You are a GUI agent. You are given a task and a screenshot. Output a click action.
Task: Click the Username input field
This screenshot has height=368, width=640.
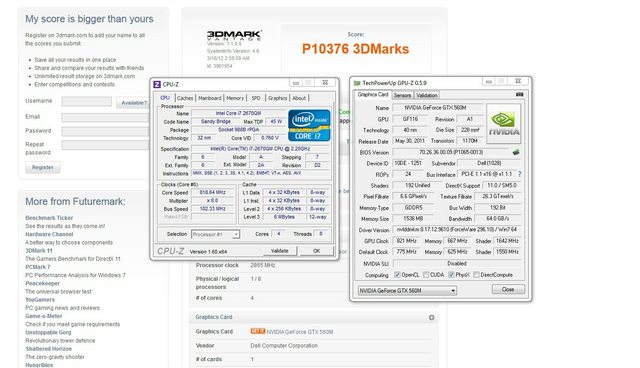87,101
